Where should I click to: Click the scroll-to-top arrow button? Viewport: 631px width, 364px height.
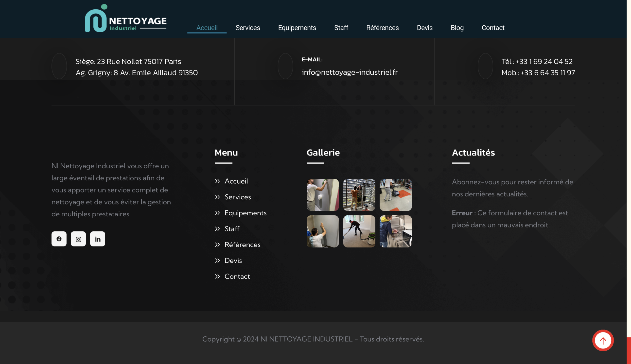603,340
